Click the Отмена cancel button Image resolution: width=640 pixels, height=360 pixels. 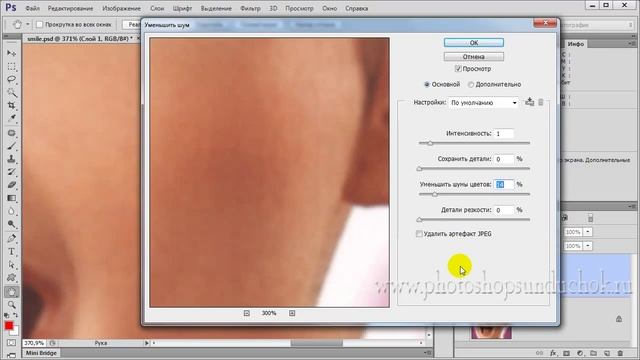click(x=473, y=56)
